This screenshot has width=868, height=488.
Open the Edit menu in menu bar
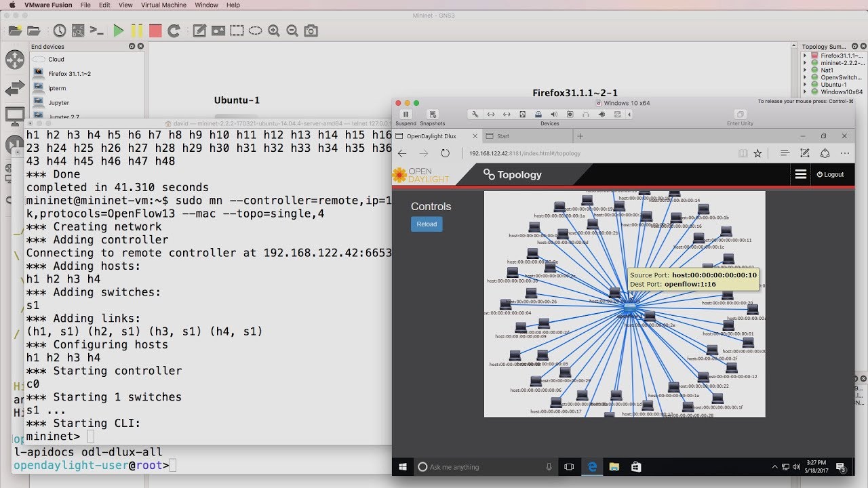104,5
